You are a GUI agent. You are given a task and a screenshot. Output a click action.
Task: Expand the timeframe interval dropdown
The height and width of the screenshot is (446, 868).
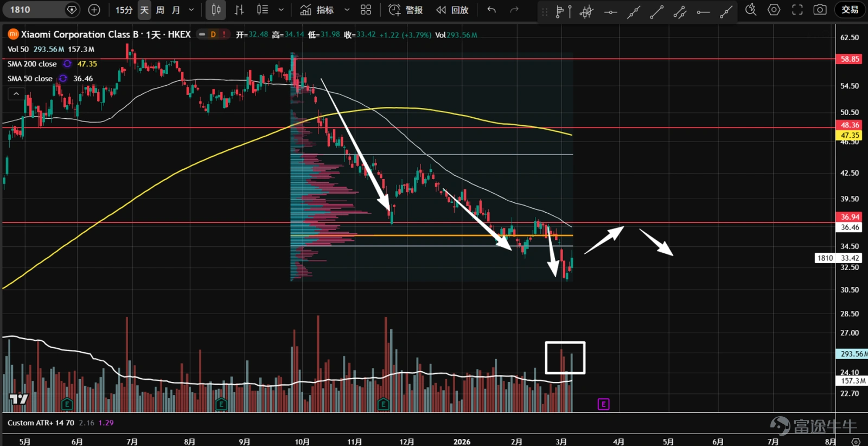pos(191,10)
